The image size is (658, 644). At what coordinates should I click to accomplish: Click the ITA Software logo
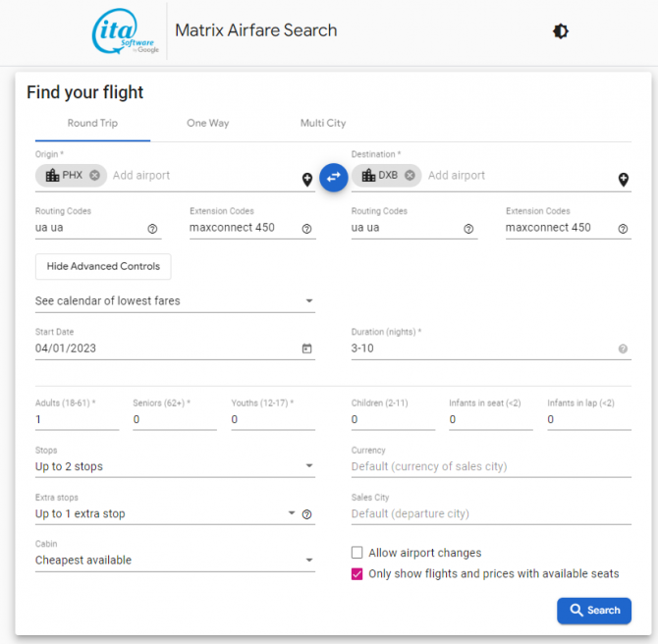coord(125,31)
